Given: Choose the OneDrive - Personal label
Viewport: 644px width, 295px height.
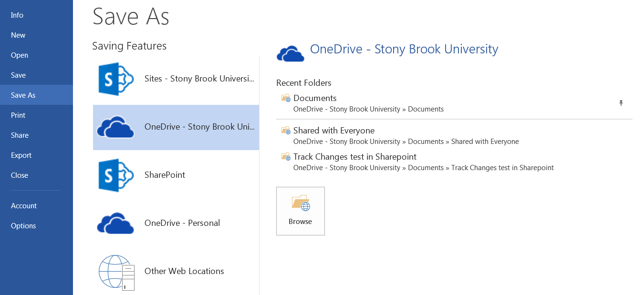Looking at the screenshot, I should (182, 223).
